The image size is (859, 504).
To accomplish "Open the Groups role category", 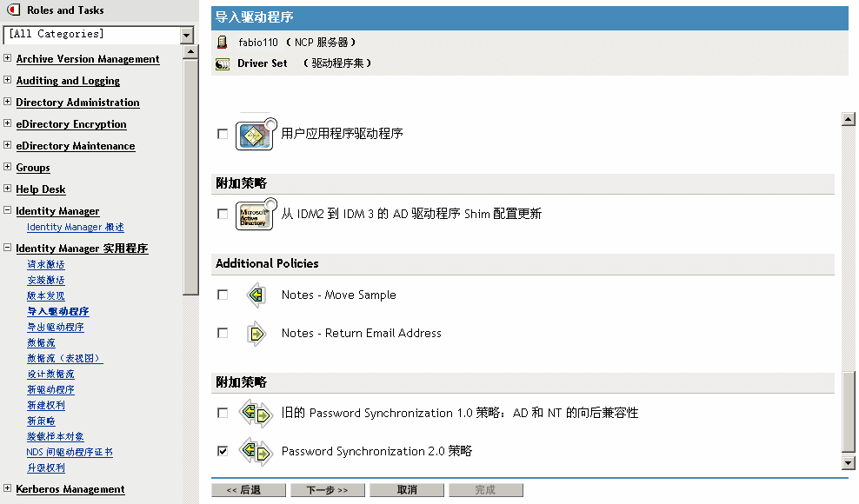I will (x=33, y=168).
